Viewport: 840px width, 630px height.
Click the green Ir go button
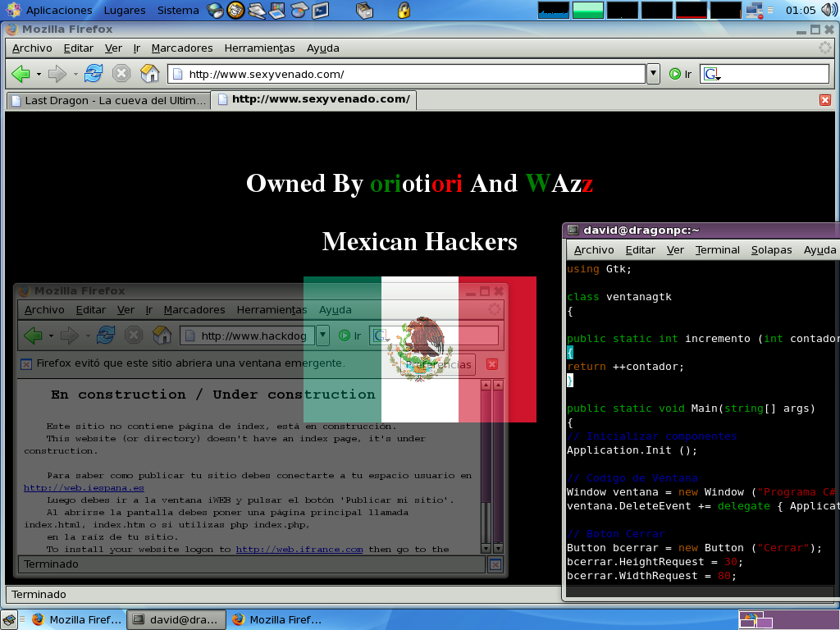tap(680, 74)
